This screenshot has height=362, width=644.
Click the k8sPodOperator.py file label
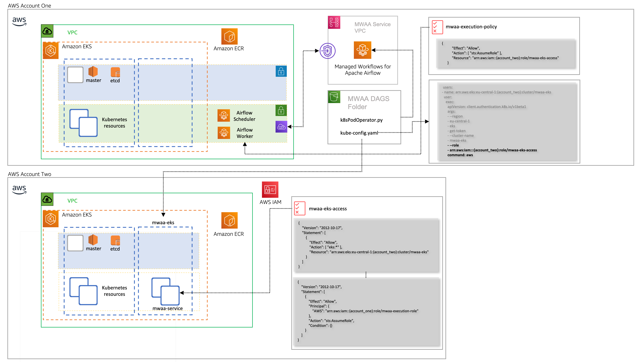click(x=362, y=120)
